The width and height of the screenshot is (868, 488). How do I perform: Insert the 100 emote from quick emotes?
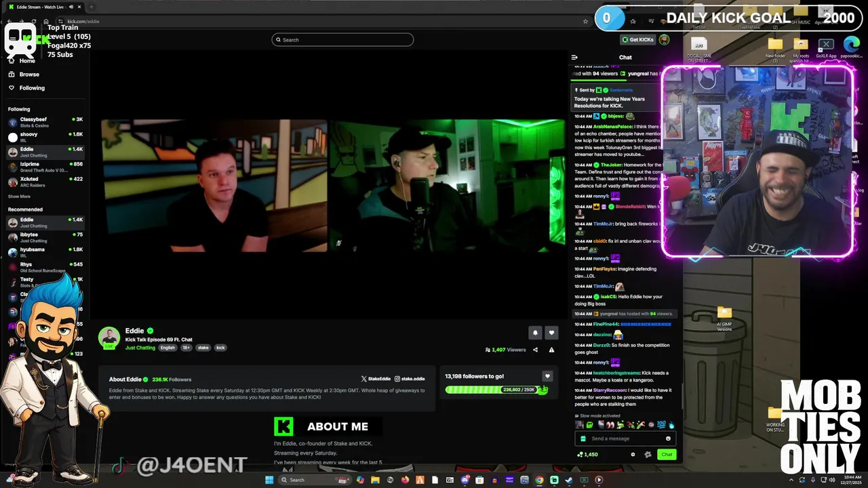(661, 425)
